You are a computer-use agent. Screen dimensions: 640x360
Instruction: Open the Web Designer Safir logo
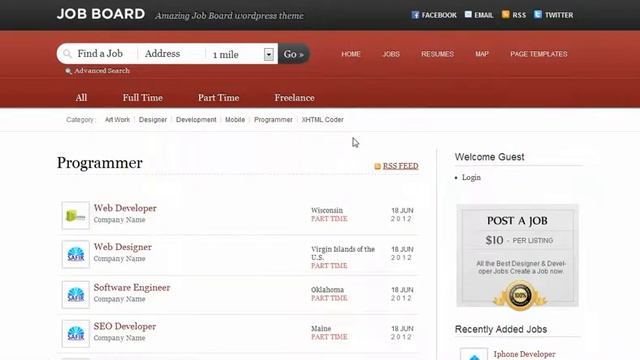tap(76, 254)
